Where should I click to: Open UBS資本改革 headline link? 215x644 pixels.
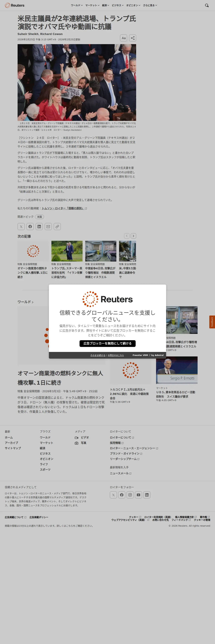pyautogui.click(x=175, y=394)
